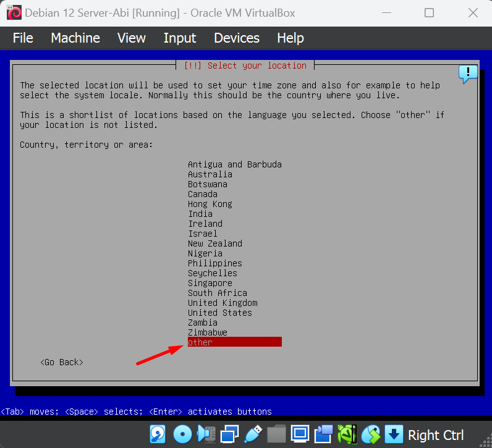492x448 pixels.
Task: Open the File menu
Action: pos(23,38)
